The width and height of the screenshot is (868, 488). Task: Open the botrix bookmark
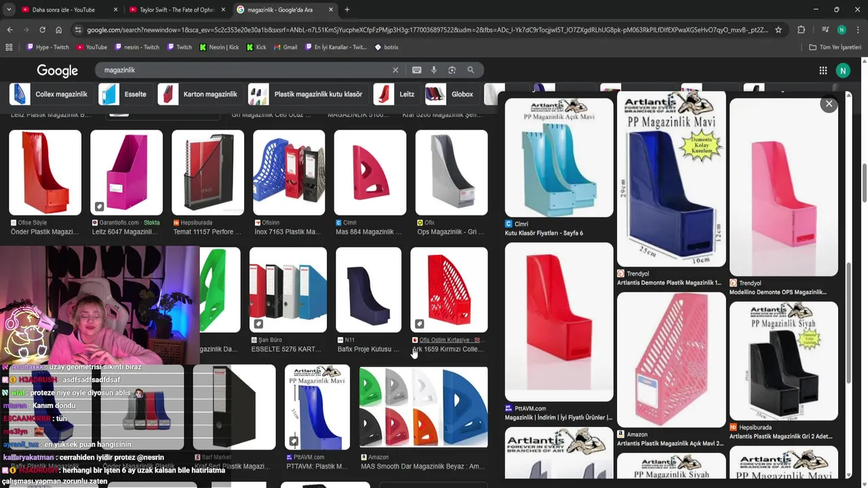387,47
